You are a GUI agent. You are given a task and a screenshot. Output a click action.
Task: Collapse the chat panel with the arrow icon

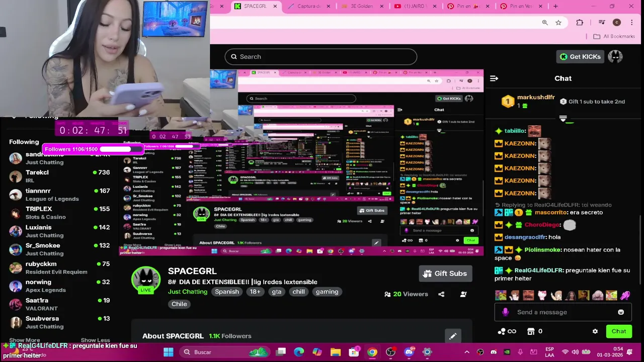[494, 78]
